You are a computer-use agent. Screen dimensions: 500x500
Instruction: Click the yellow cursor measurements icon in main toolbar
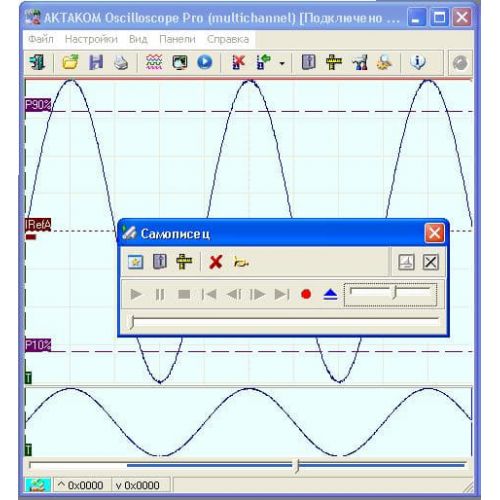point(334,62)
